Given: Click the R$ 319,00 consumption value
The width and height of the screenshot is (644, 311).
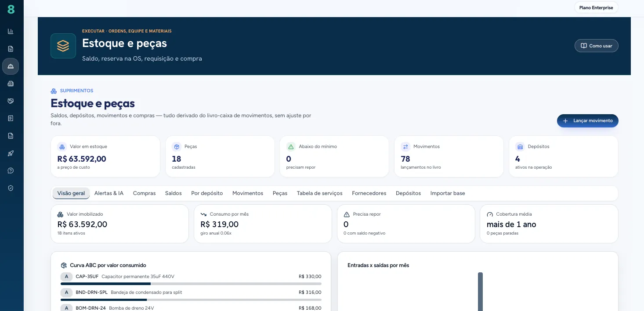Looking at the screenshot, I should pyautogui.click(x=220, y=224).
